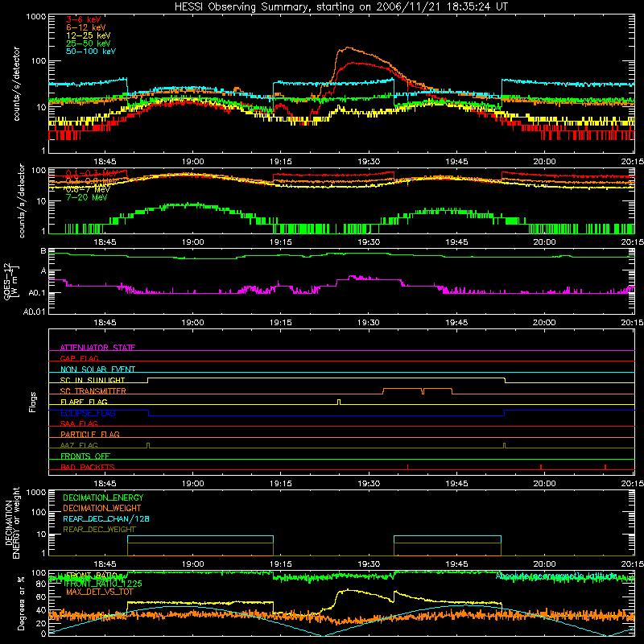
Task: Select the BAD_PACKETS flag label
Action: coord(88,467)
